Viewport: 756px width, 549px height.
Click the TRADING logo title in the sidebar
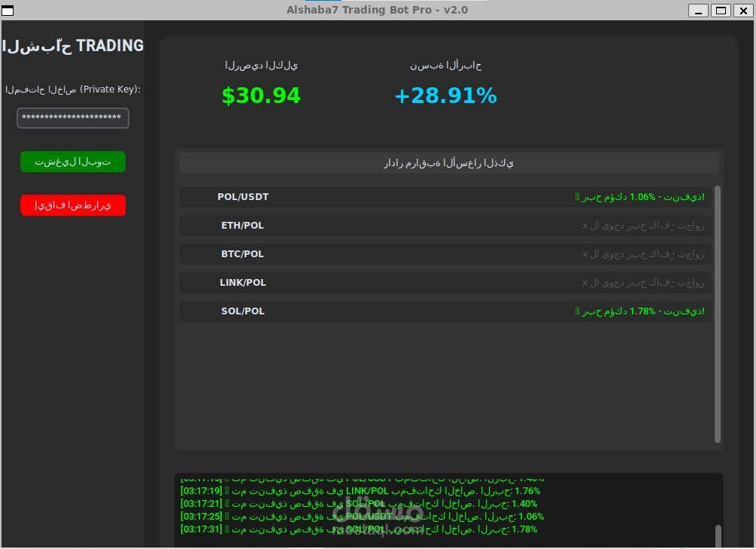(x=73, y=46)
